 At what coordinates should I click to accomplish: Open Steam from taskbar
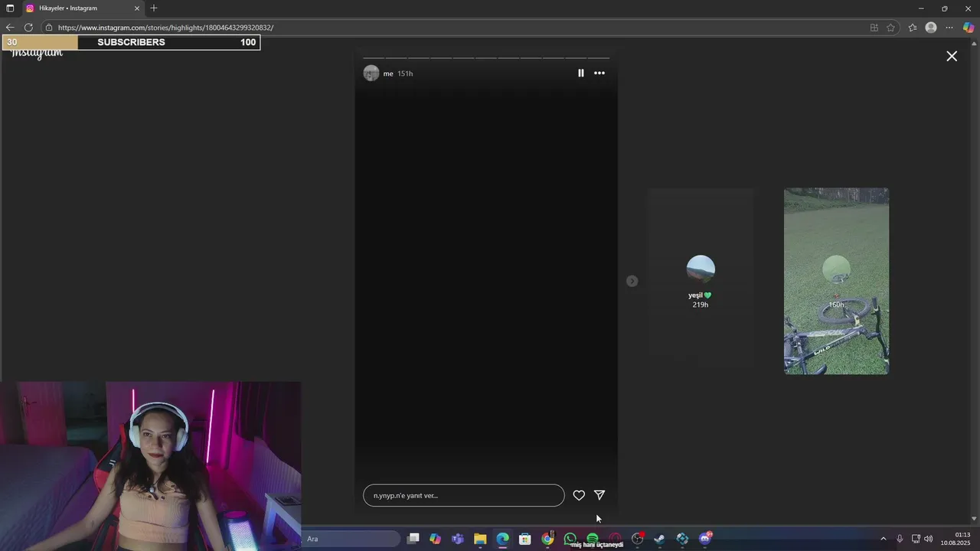click(x=659, y=539)
